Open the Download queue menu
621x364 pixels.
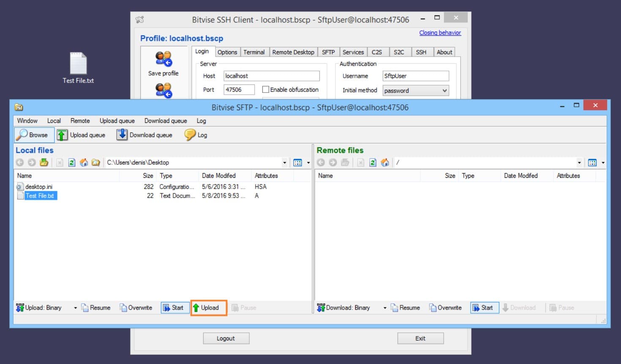pyautogui.click(x=166, y=121)
